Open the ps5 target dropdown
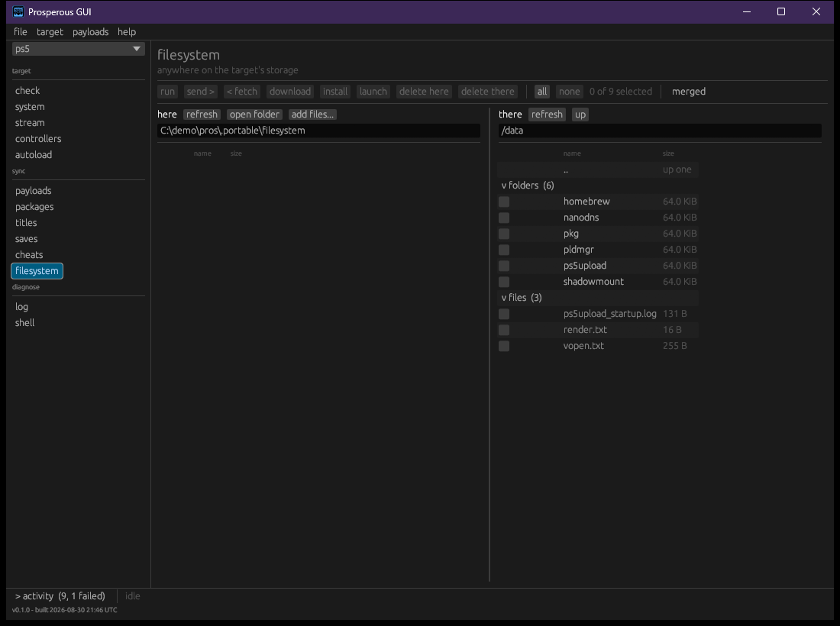The image size is (840, 626). (78, 49)
